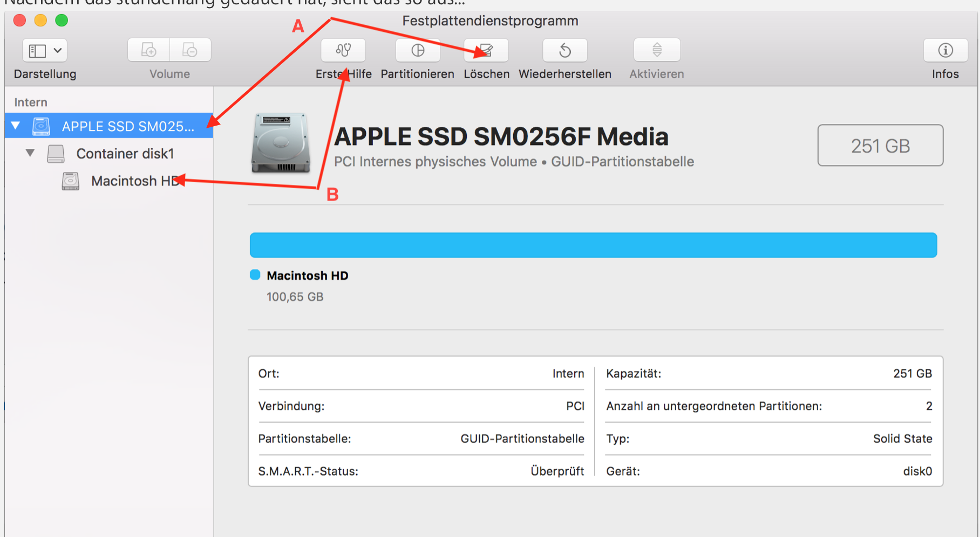This screenshot has height=537, width=980.
Task: Select APPLE SSD SM025 in sidebar
Action: coord(127,126)
